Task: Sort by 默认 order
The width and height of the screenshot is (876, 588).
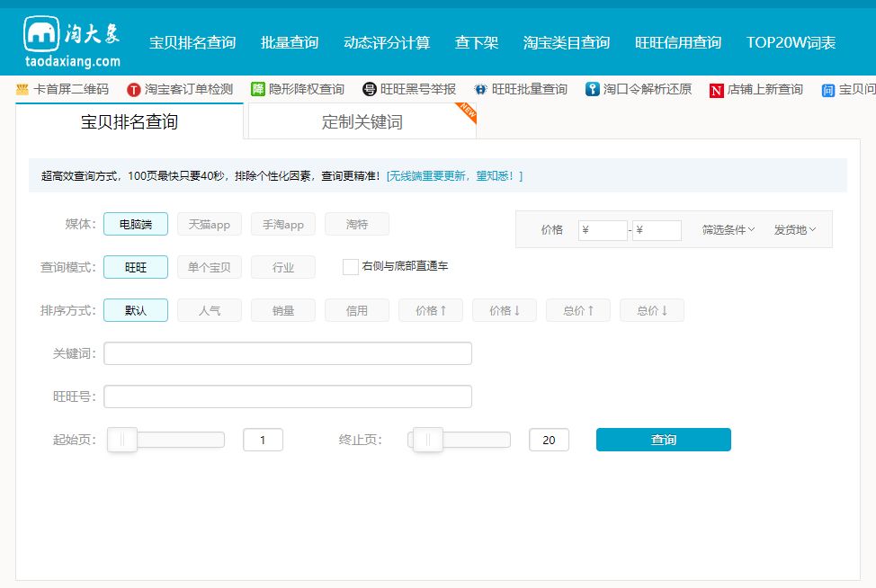Action: (136, 310)
